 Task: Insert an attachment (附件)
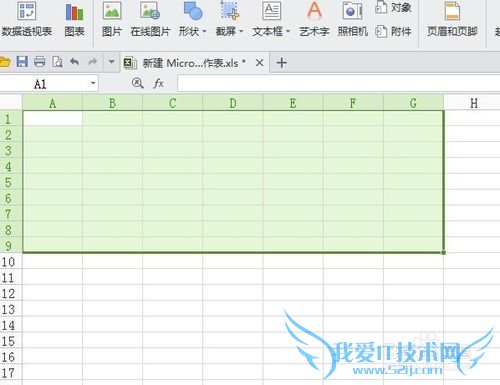tap(393, 32)
